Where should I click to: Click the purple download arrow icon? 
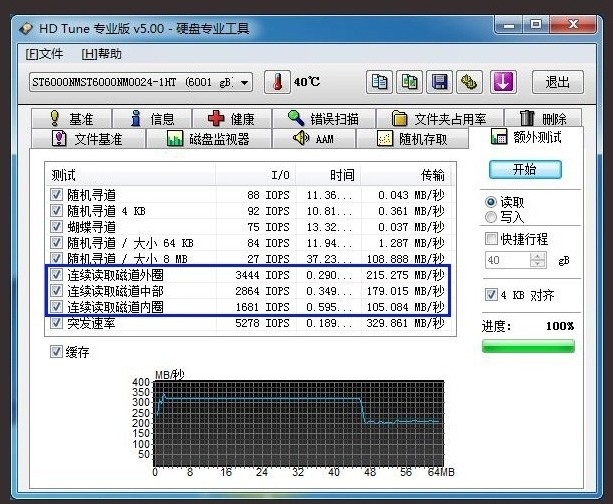point(503,82)
